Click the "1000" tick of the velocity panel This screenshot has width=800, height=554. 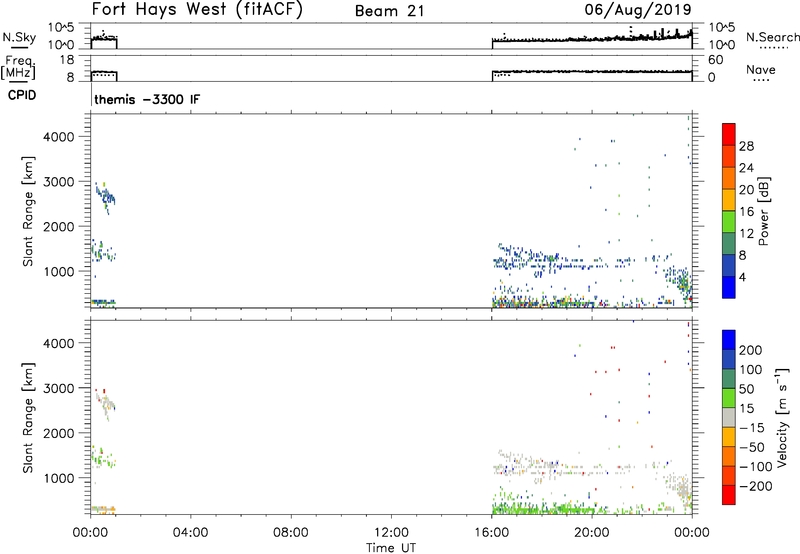[59, 478]
